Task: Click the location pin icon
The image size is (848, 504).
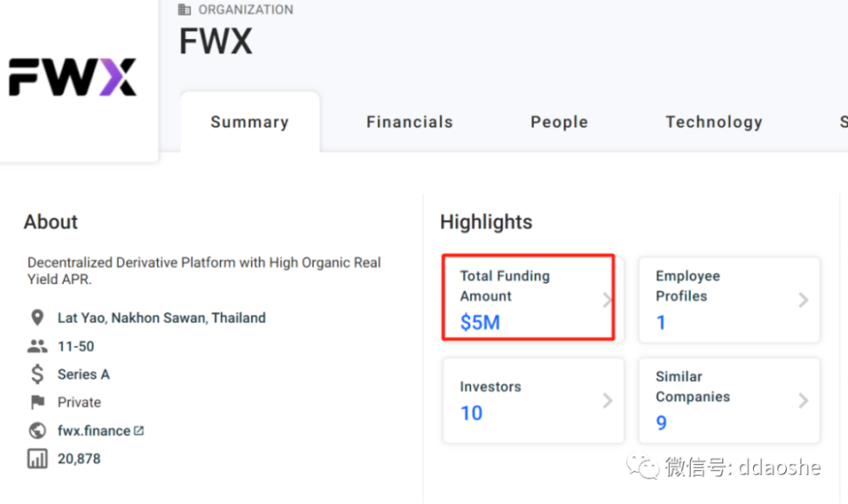Action: pyautogui.click(x=37, y=317)
